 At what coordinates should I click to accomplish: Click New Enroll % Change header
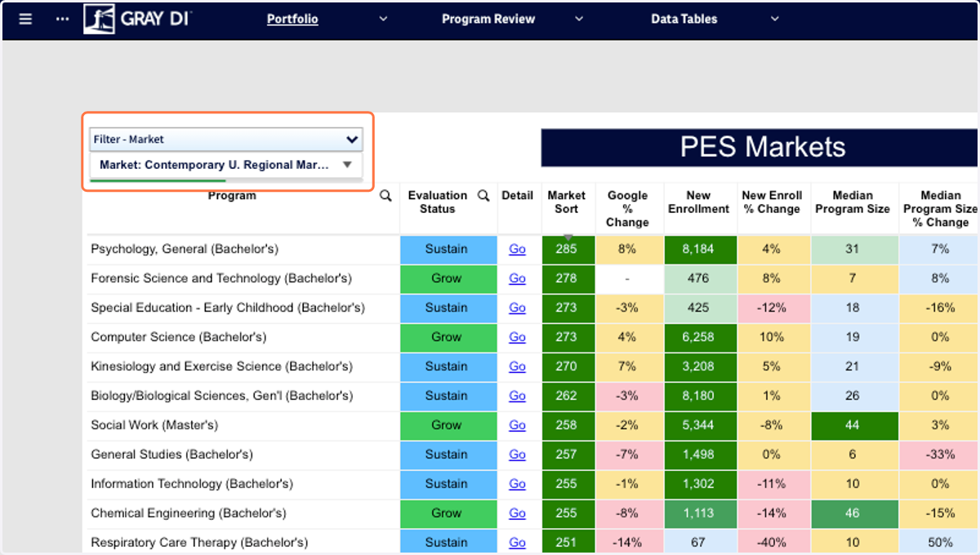click(x=772, y=202)
